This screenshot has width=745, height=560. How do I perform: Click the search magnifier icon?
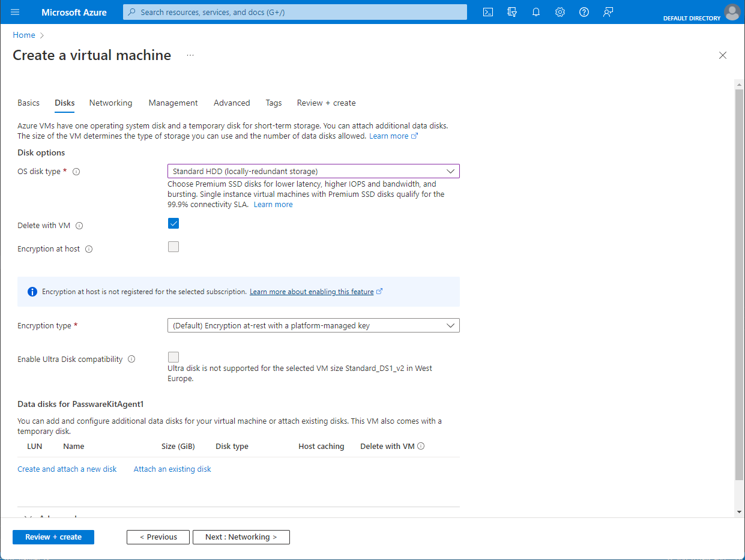(x=132, y=12)
